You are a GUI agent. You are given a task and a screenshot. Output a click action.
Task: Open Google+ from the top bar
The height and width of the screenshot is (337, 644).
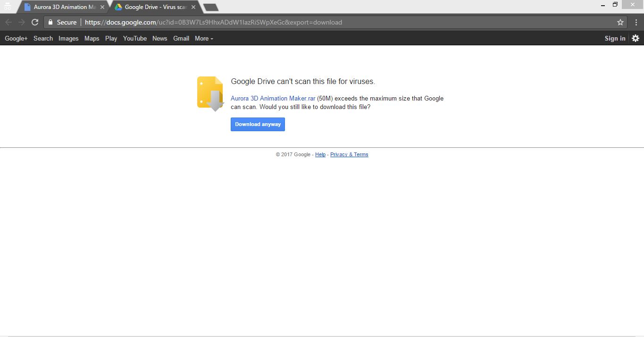pos(16,38)
